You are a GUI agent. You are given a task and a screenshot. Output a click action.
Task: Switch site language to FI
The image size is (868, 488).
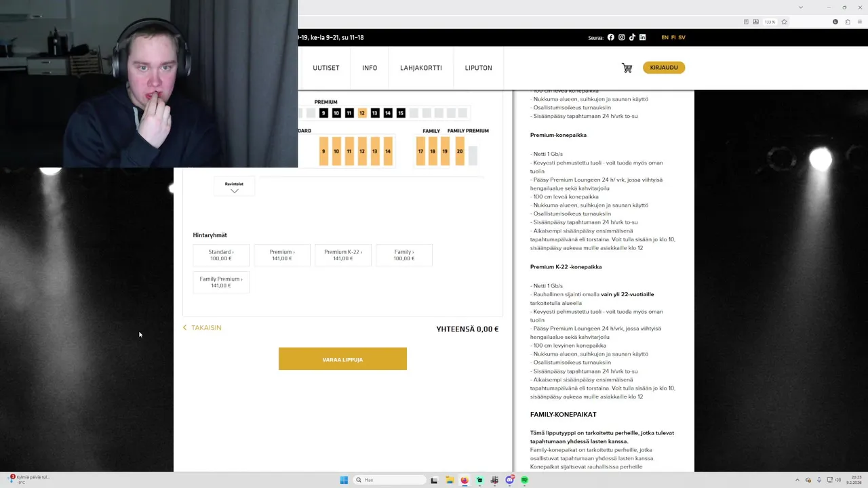[x=673, y=37]
